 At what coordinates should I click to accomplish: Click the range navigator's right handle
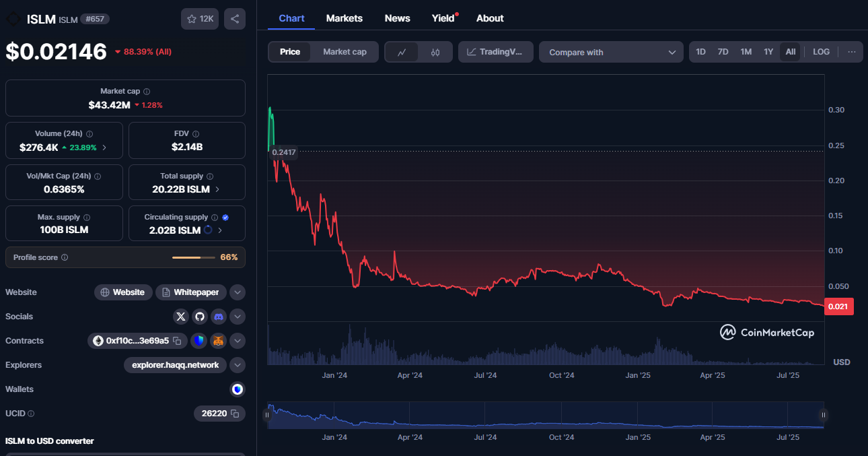coord(823,416)
